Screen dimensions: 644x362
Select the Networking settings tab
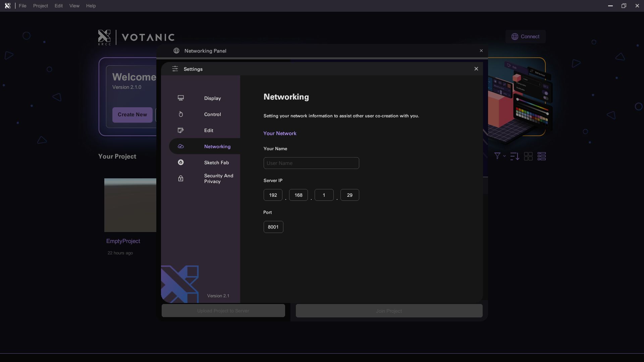click(x=217, y=146)
